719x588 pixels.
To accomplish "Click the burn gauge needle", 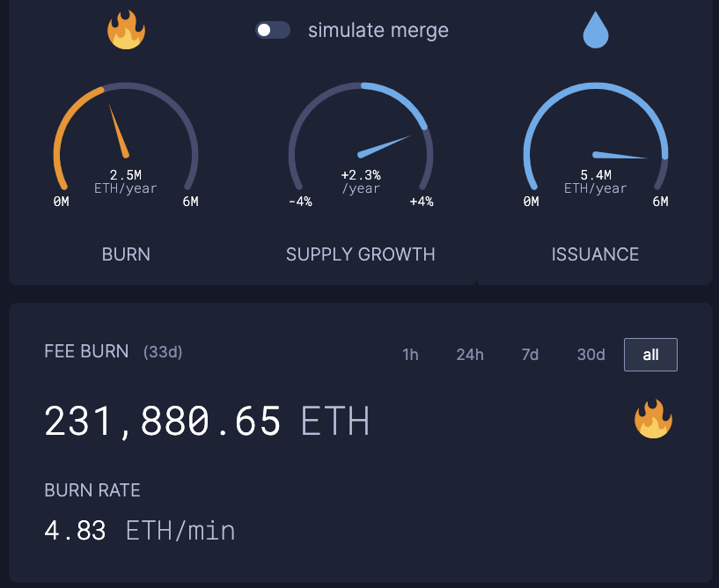I will pos(119,132).
